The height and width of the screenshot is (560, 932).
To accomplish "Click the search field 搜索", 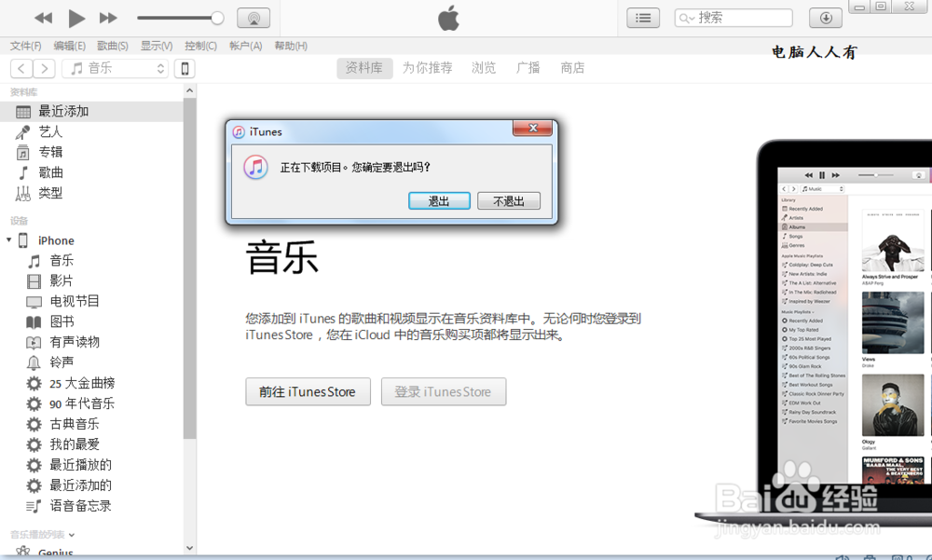I will coord(733,19).
